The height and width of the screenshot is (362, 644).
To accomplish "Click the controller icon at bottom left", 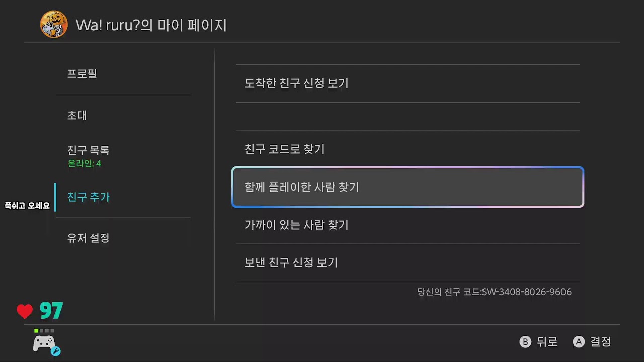I will (45, 344).
